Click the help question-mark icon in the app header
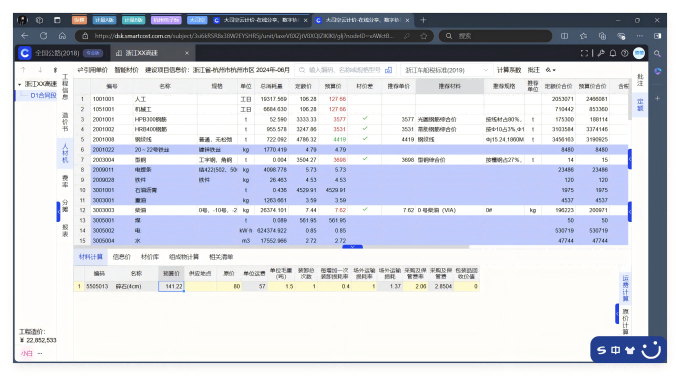680x376 pixels. pos(624,53)
